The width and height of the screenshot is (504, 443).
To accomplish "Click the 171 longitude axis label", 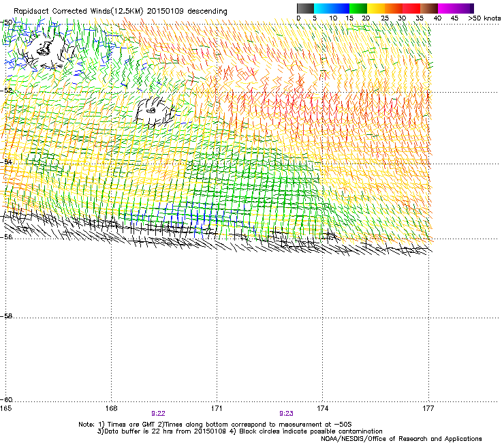I will 217,408.
